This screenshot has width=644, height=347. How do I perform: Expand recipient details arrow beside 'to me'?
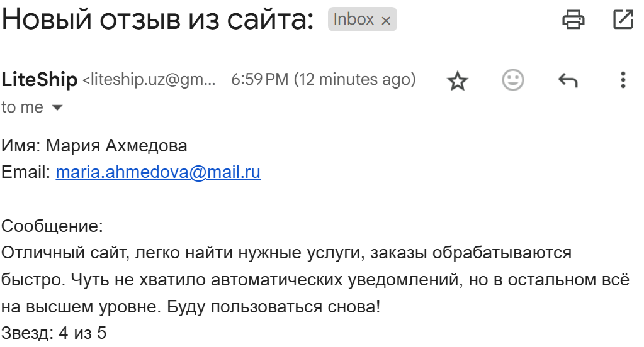(x=57, y=108)
